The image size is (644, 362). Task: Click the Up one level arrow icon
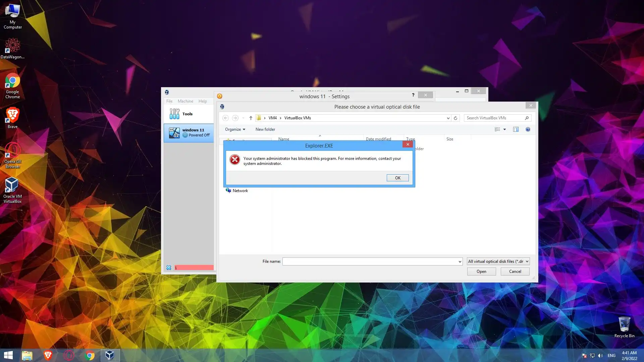[x=251, y=118]
